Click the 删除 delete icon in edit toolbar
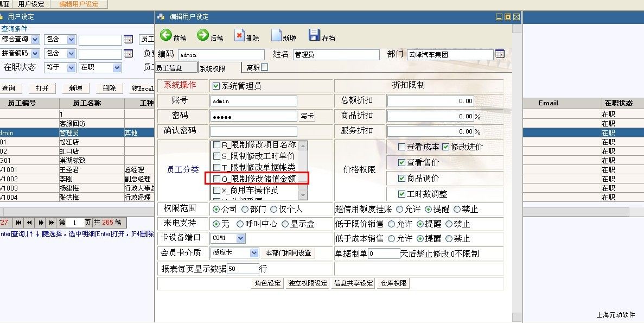Screen dimensions: 644x323 pos(239,35)
